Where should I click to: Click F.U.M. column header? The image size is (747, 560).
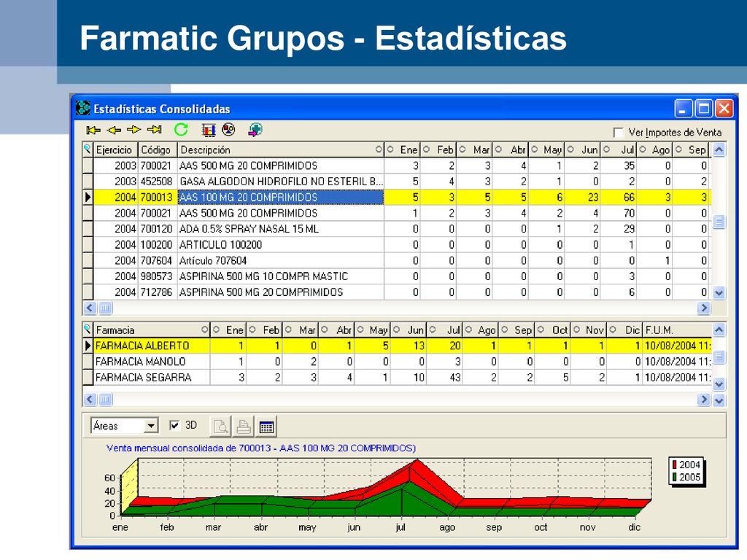click(x=677, y=330)
